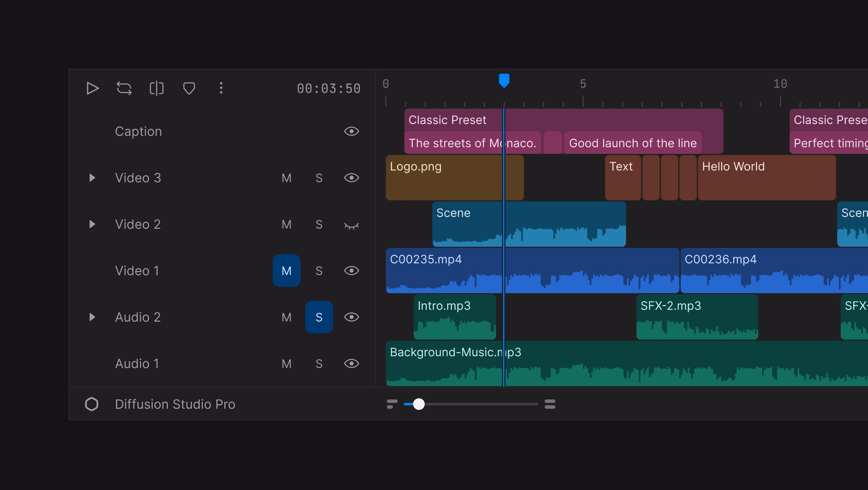Select the Logo.png clip

(x=455, y=178)
